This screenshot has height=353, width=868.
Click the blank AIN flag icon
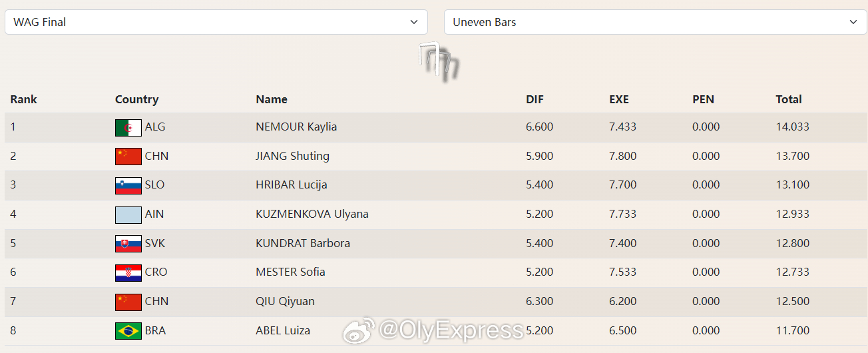tap(128, 214)
